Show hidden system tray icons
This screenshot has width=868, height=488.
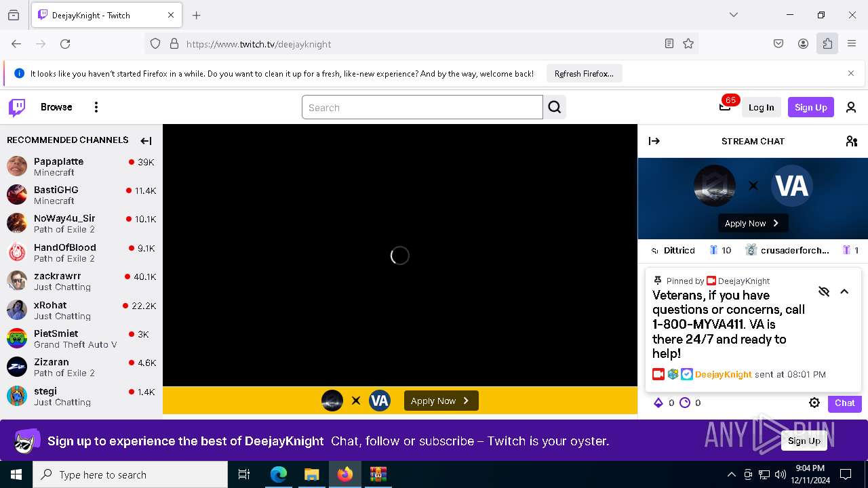[731, 474]
